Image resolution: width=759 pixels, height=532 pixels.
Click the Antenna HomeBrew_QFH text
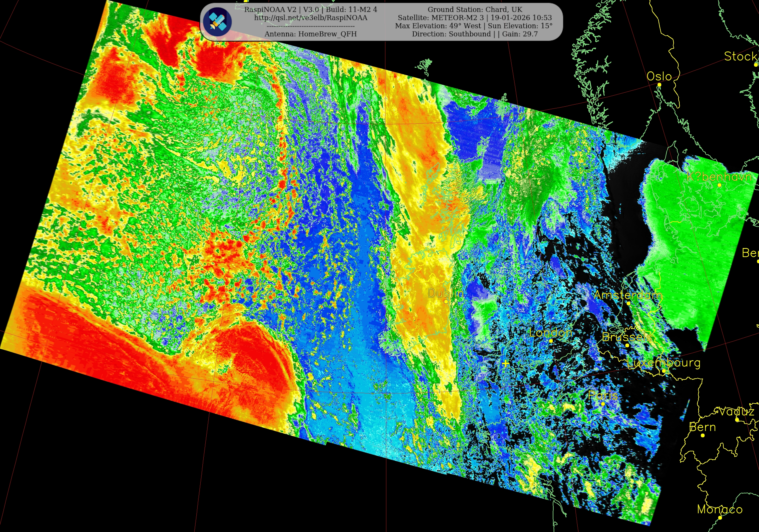click(x=310, y=34)
